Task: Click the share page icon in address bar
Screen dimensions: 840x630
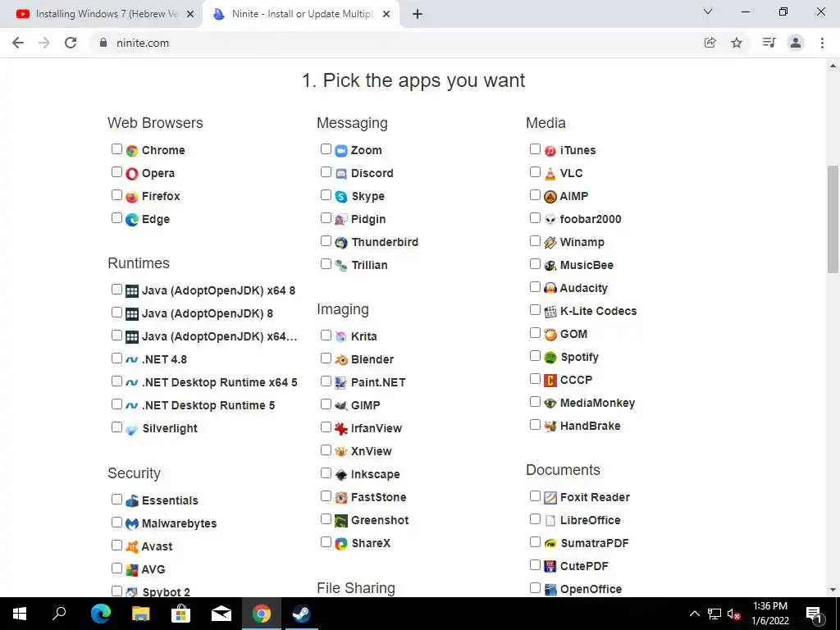Action: 710,43
